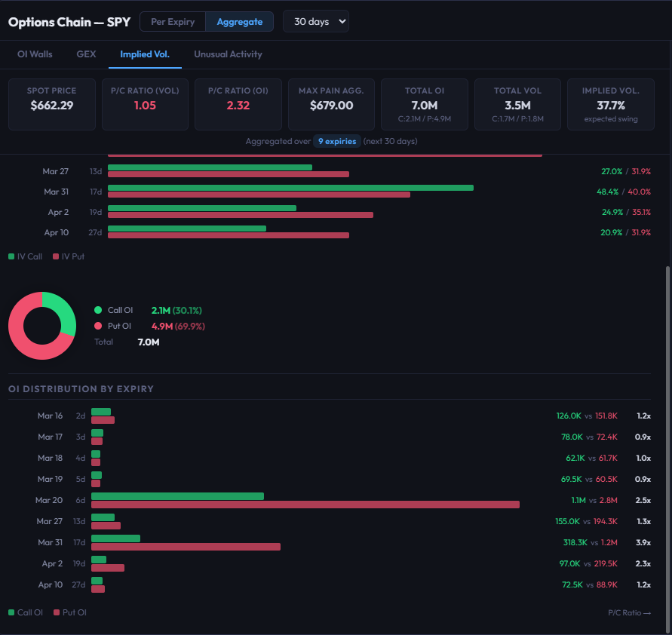Click the '24.9% / 35.1%' IV value
672x635 pixels.
click(x=626, y=212)
